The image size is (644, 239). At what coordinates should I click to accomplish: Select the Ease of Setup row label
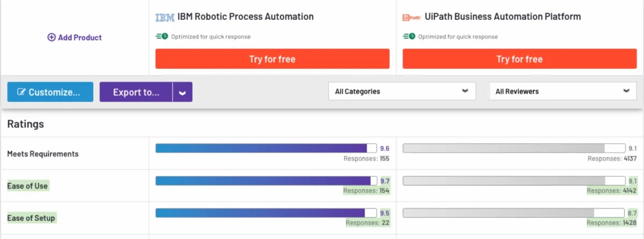31,218
